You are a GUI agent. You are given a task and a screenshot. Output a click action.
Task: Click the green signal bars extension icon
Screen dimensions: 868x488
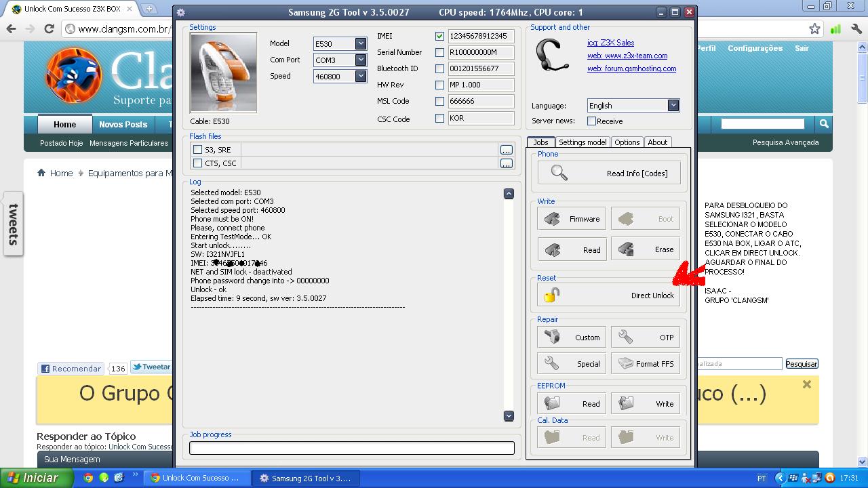coord(835,28)
